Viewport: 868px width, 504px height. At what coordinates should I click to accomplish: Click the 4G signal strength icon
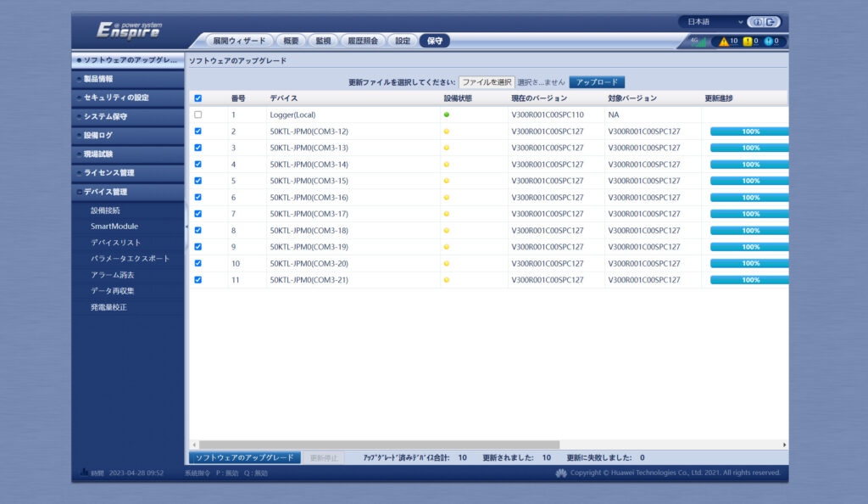(x=698, y=41)
